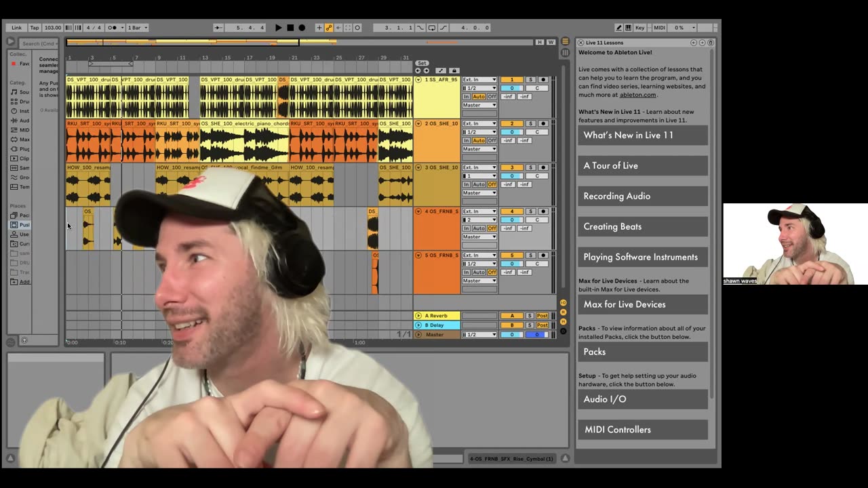
Task: Click the Stop transport button
Action: pyautogui.click(x=290, y=28)
